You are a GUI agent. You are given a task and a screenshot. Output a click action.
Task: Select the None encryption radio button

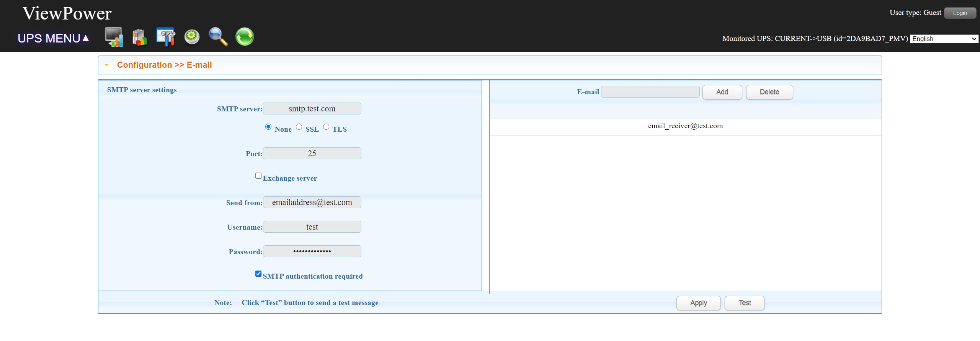click(268, 127)
